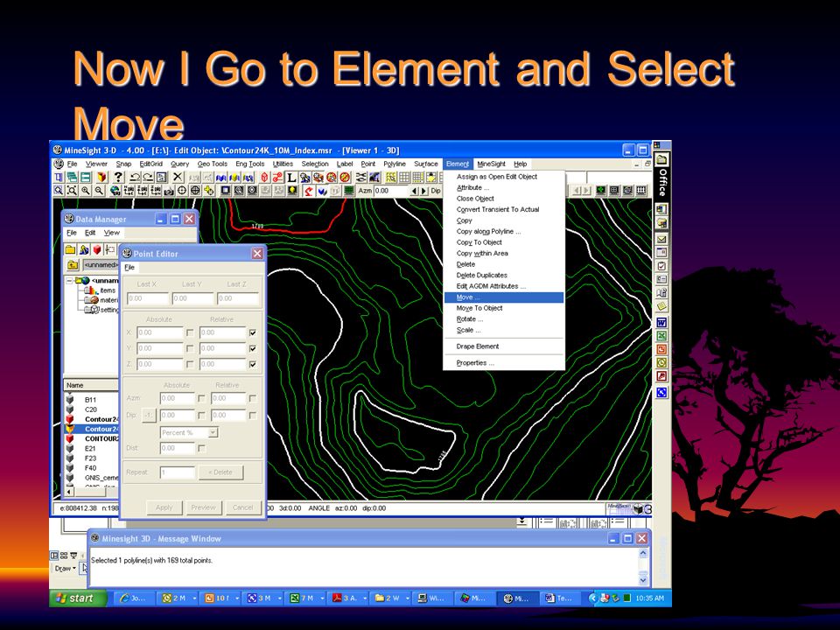Click the zoom box magnifier toolbar icon
Viewport: 840px width, 630px height.
pos(59,190)
